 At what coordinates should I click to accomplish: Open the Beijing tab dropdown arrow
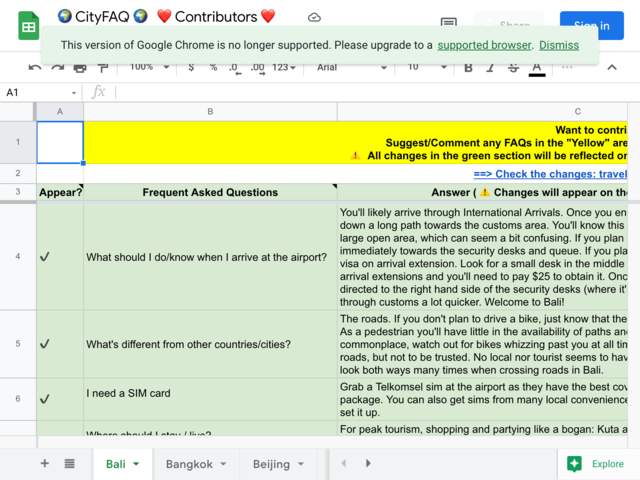point(301,464)
